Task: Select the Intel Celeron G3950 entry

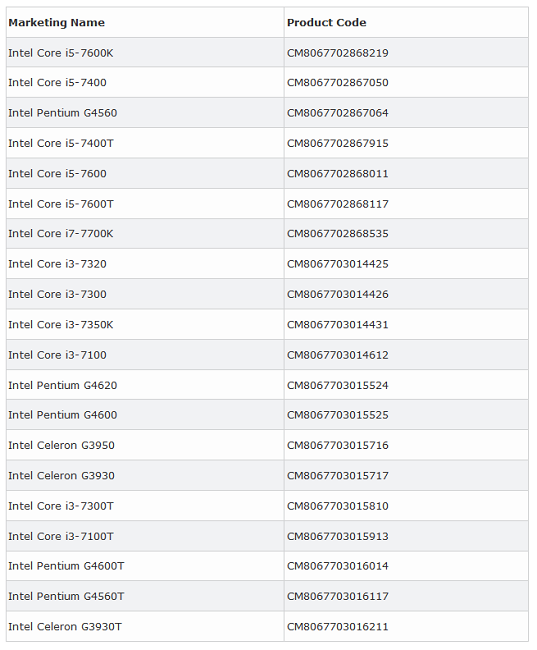Action: 61,445
